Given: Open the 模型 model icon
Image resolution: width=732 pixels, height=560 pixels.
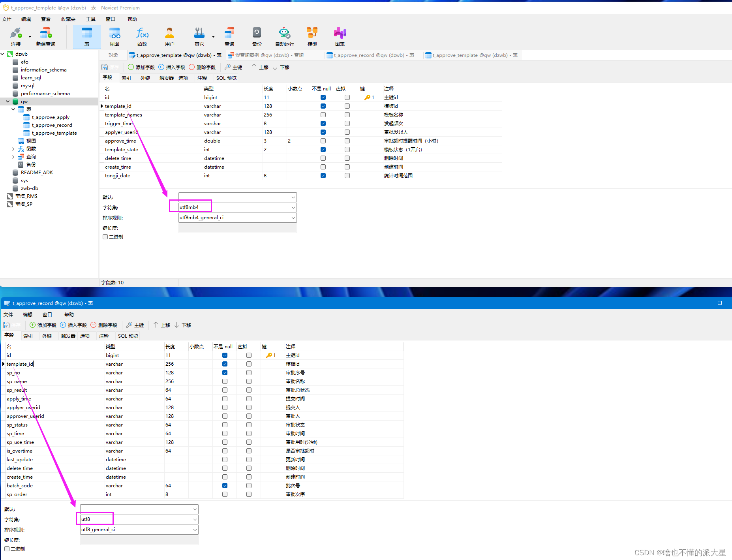Looking at the screenshot, I should pyautogui.click(x=312, y=37).
